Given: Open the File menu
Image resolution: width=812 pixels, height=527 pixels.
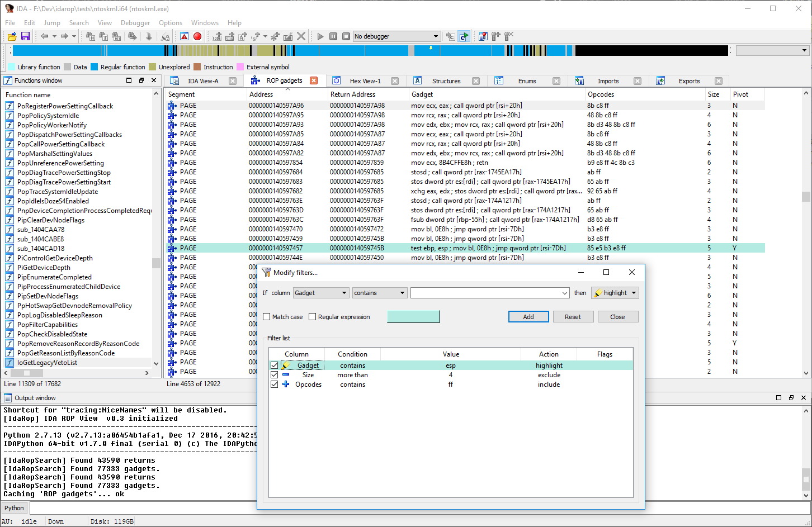Looking at the screenshot, I should point(10,23).
